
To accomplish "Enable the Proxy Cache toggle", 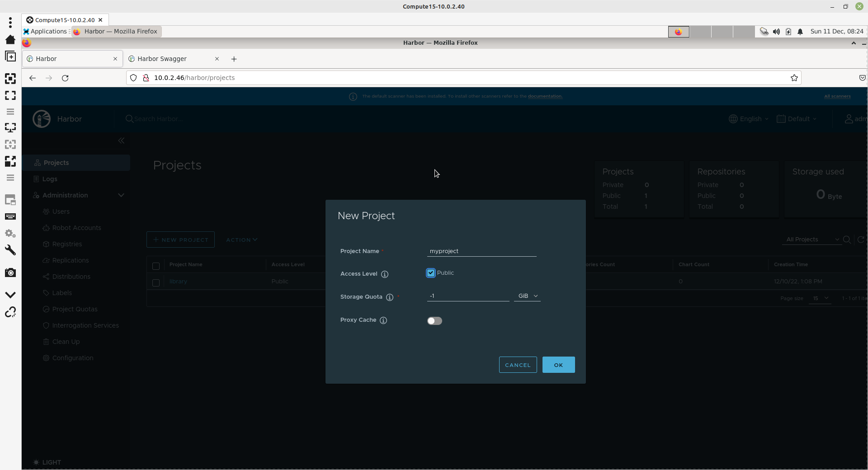I will tap(434, 321).
